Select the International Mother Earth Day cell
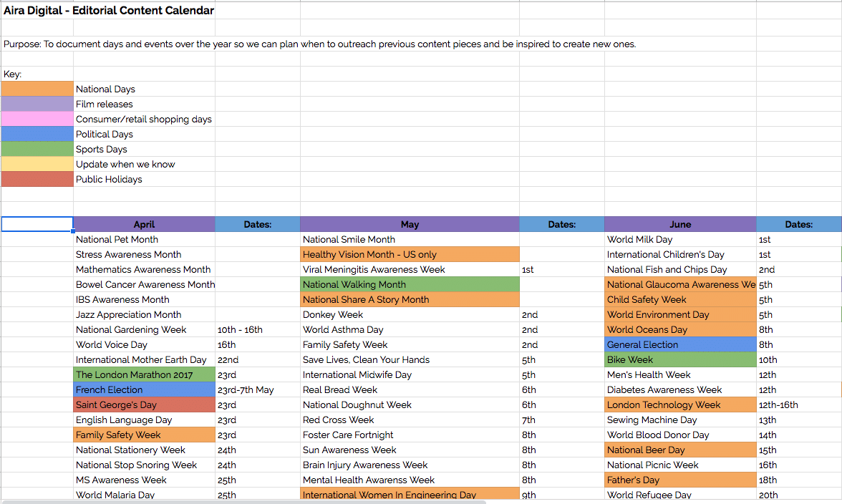This screenshot has width=842, height=504. coord(144,359)
